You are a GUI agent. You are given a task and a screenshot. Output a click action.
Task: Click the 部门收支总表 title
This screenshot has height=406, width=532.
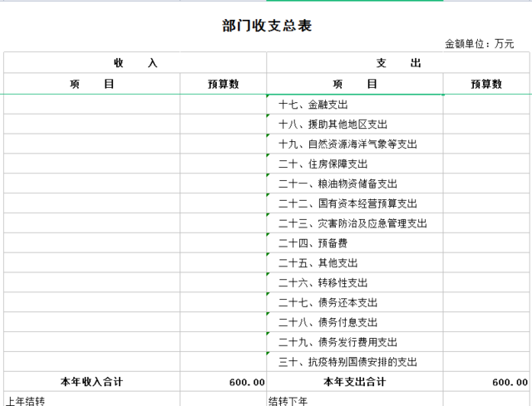point(267,26)
